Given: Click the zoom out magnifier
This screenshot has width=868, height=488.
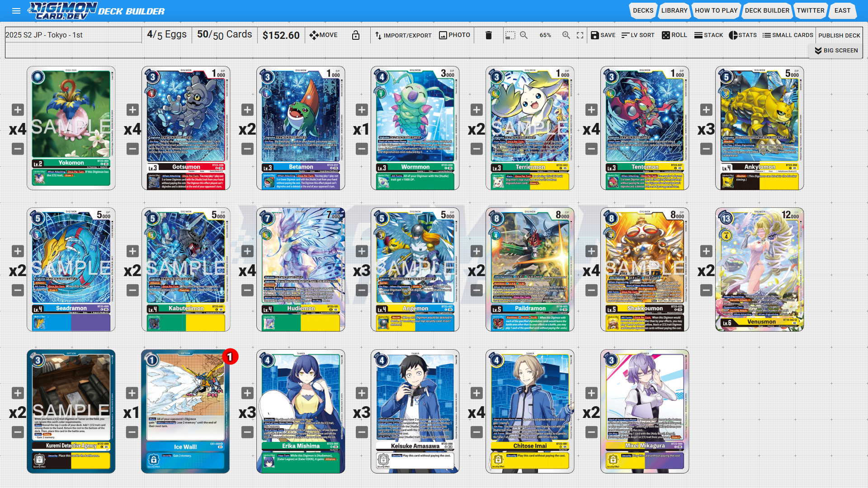Looking at the screenshot, I should 524,35.
